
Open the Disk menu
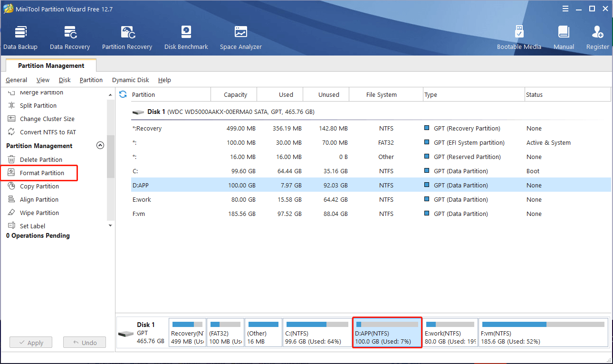point(65,80)
